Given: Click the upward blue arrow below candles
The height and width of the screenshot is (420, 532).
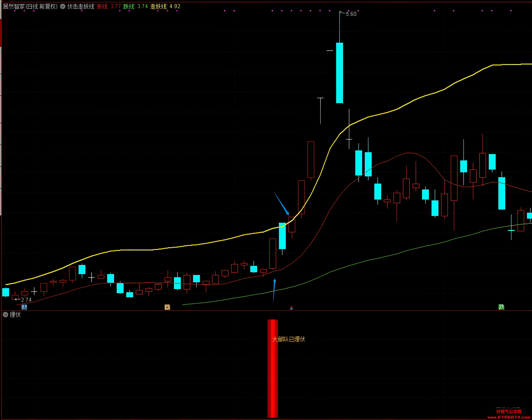Looking at the screenshot, I should [274, 291].
